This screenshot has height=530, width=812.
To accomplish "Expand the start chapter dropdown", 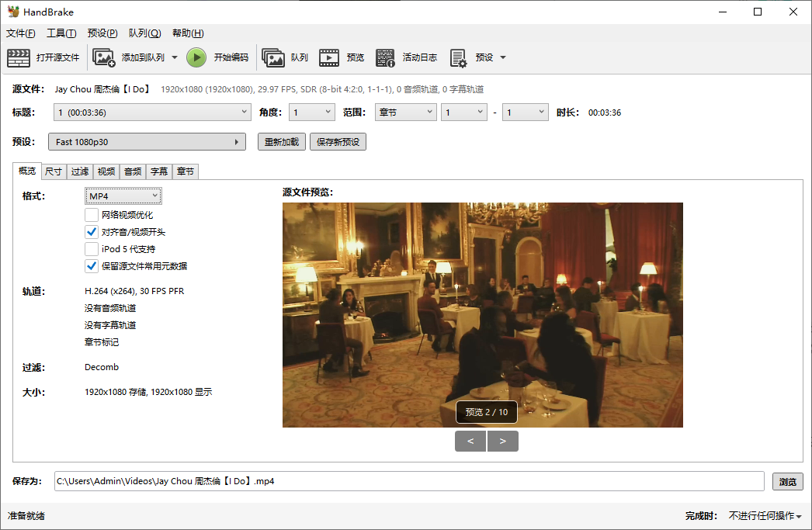I will click(x=464, y=113).
